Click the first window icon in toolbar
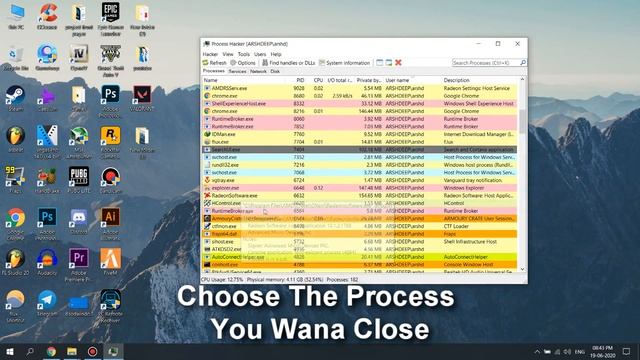640x360 pixels. pos(380,62)
